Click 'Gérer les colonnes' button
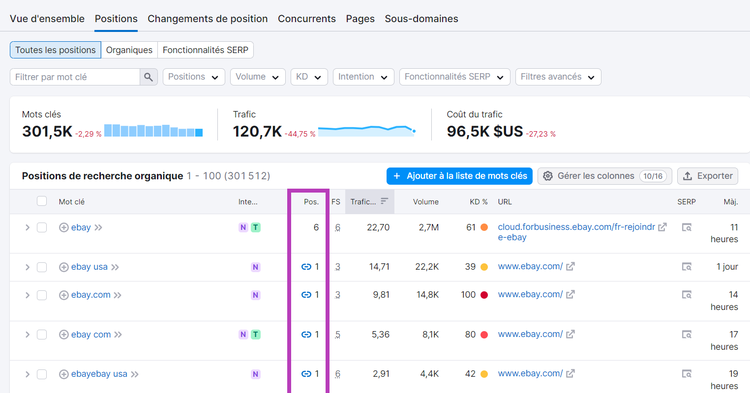 coord(605,176)
